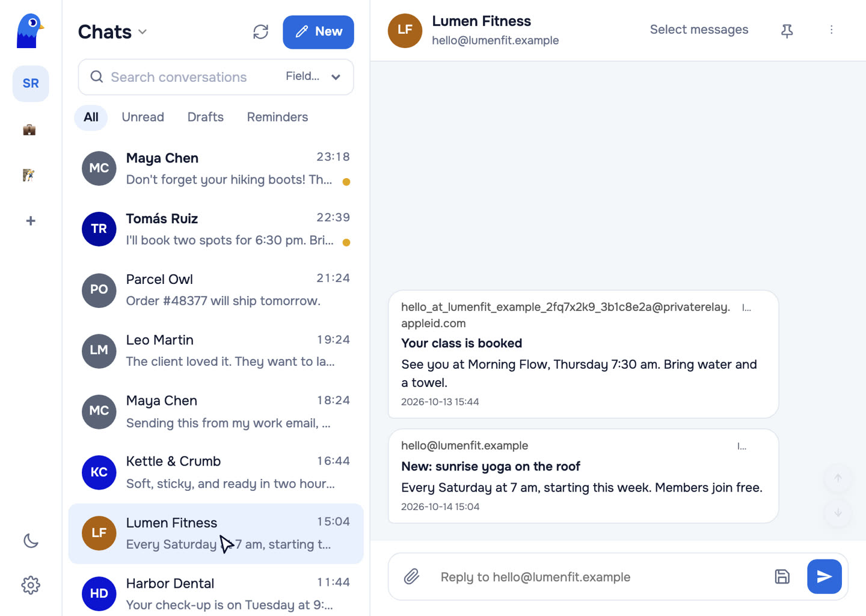Open the three-dot more options menu

click(832, 30)
